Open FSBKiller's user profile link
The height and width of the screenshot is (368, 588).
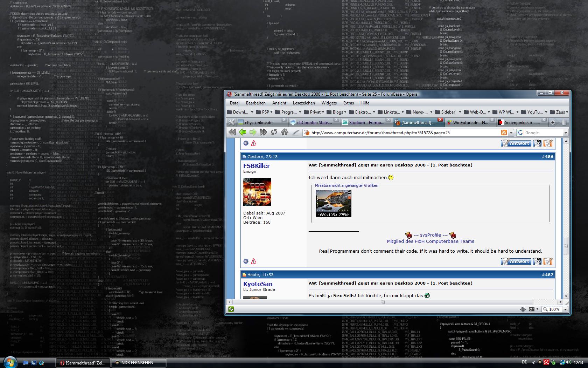257,166
